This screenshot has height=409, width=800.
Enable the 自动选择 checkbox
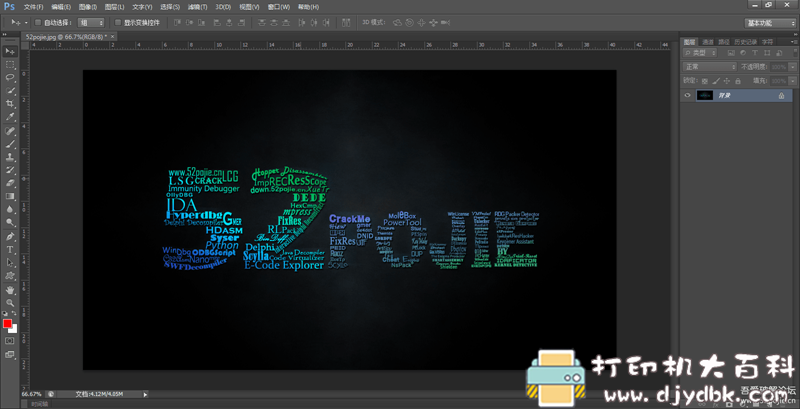coord(38,22)
